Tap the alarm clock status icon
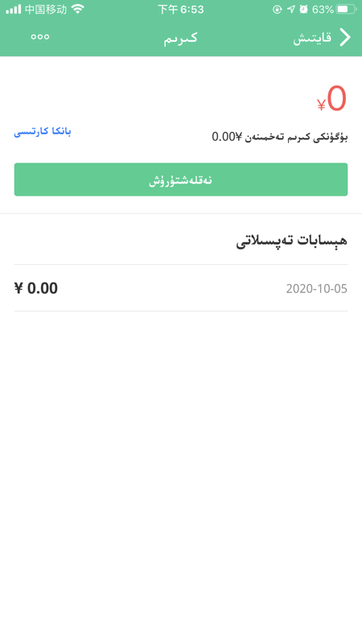This screenshot has width=362, height=644. coord(304,9)
